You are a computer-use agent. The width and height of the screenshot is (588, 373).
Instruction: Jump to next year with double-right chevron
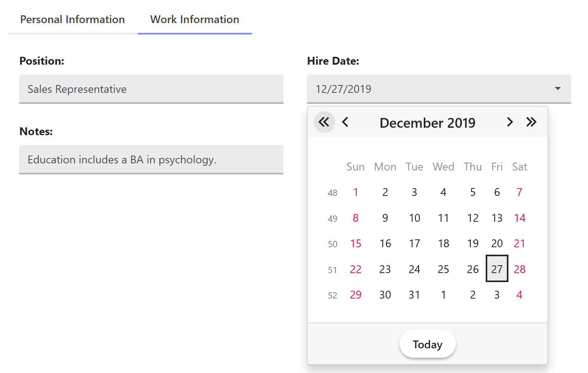coord(531,122)
